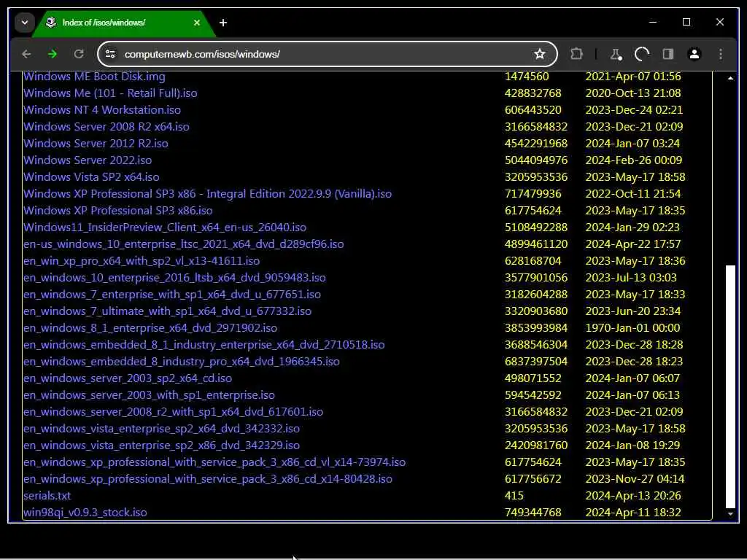This screenshot has height=560, width=747.
Task: Open XP Integral Edition 2022.9.9 (Vanilla).iso
Action: (207, 194)
